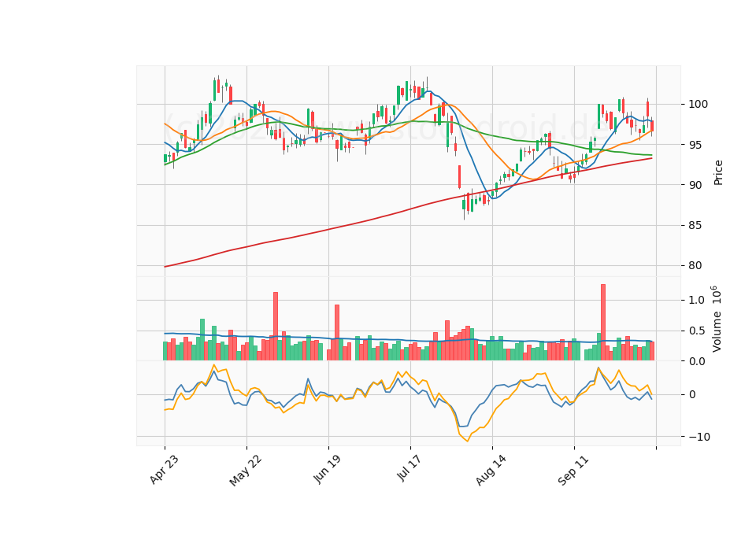Click the 0.5 volume axis tick
This screenshot has width=756, height=543.
697,331
